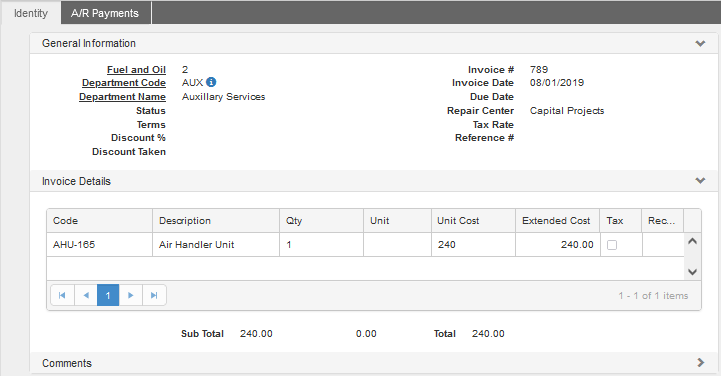Sort by the Tax column header
This screenshot has width=721, height=376.
tap(621, 221)
